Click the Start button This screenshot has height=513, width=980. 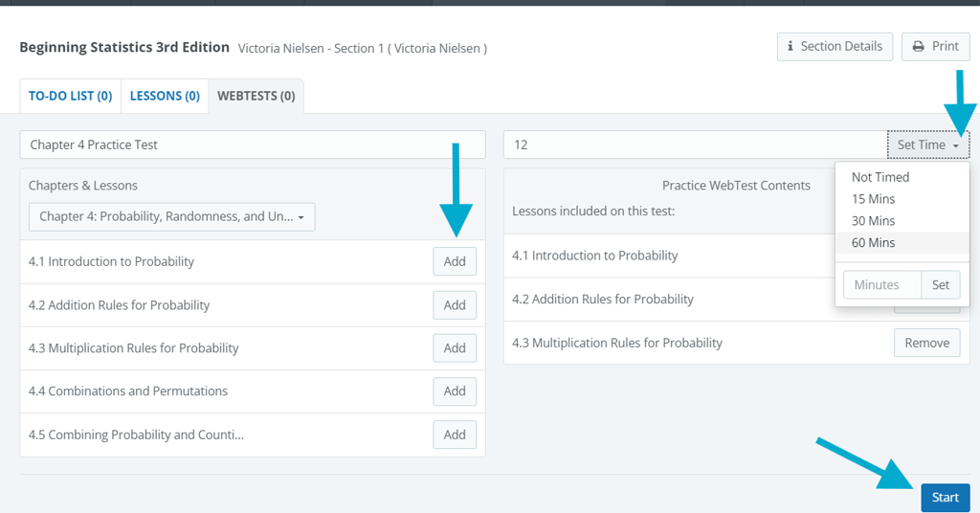click(945, 497)
